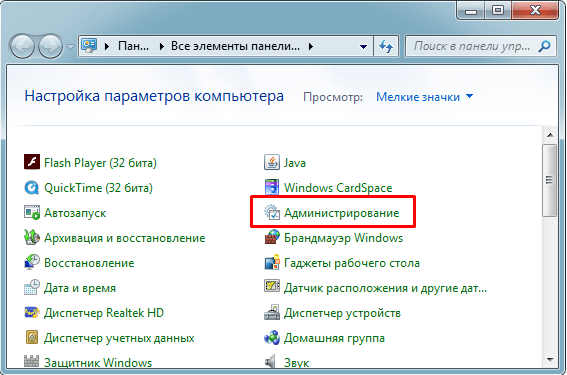Open the Java link text
This screenshot has width=567, height=375.
click(x=295, y=163)
